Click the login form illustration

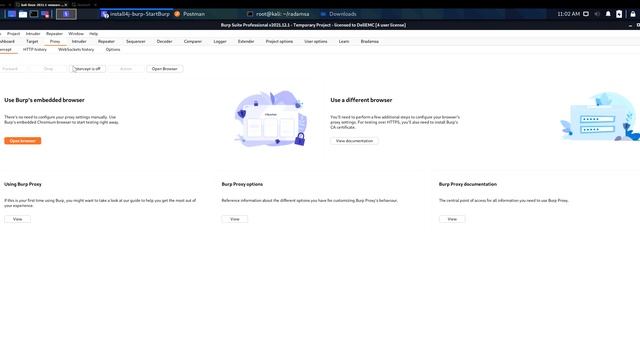[600, 117]
